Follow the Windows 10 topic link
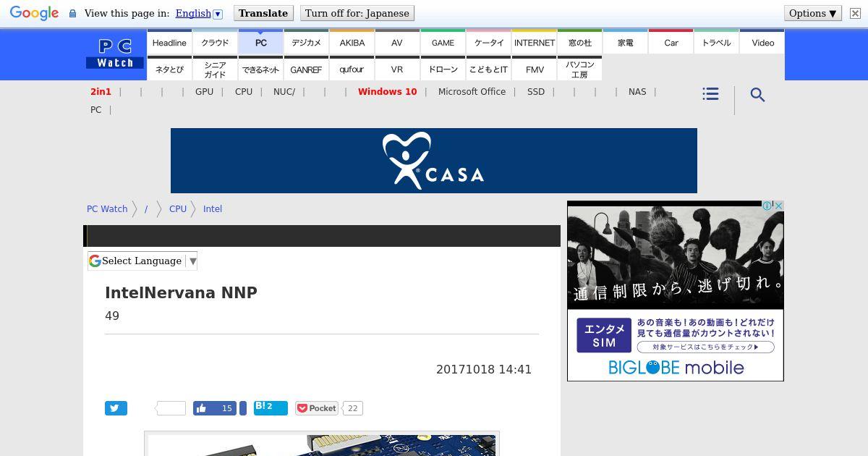This screenshot has height=456, width=868. pos(387,92)
